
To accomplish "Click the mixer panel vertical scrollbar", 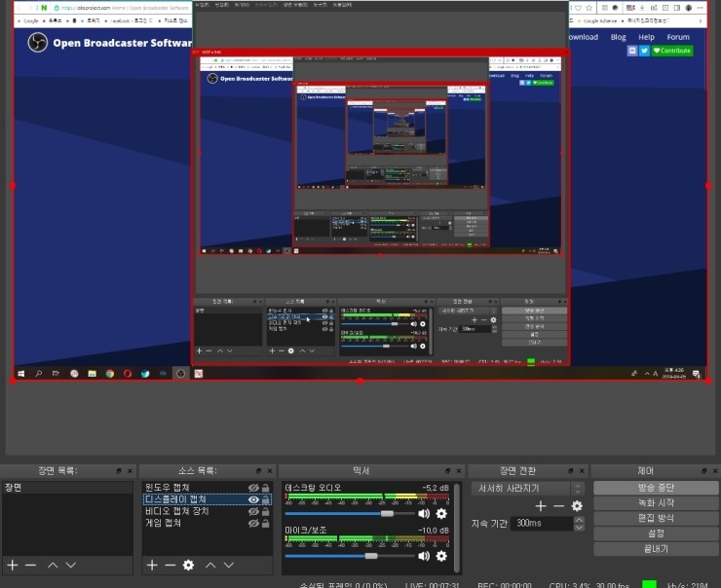I will pos(457,528).
